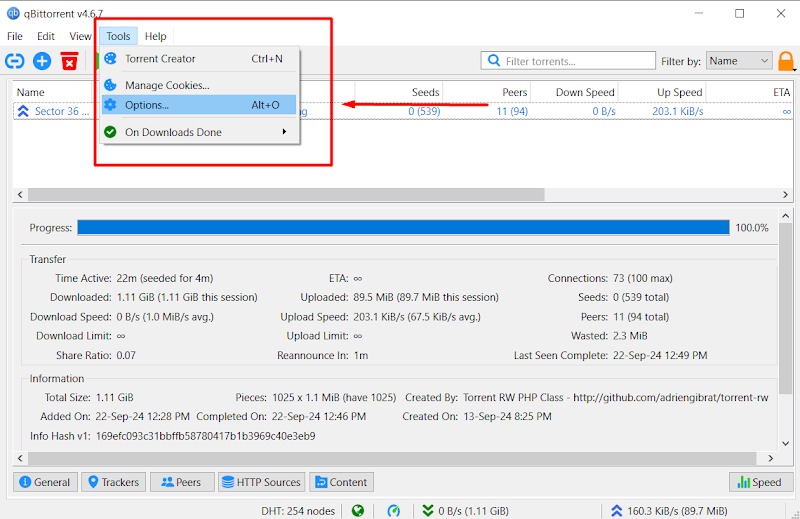Click the DHT: 254 nodes status text

298,511
